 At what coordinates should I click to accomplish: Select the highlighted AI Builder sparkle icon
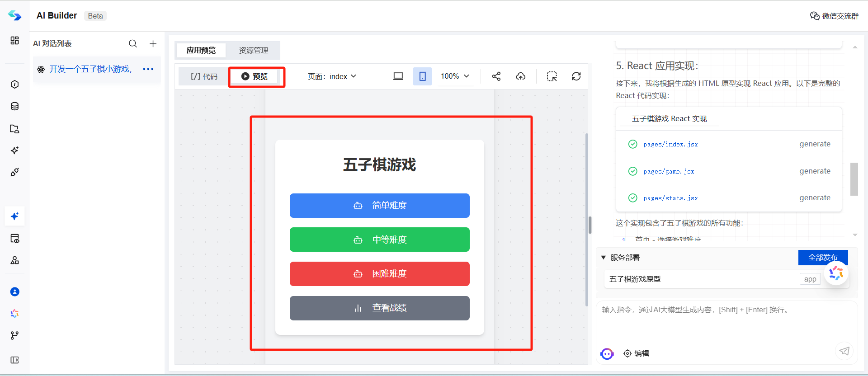tap(14, 216)
